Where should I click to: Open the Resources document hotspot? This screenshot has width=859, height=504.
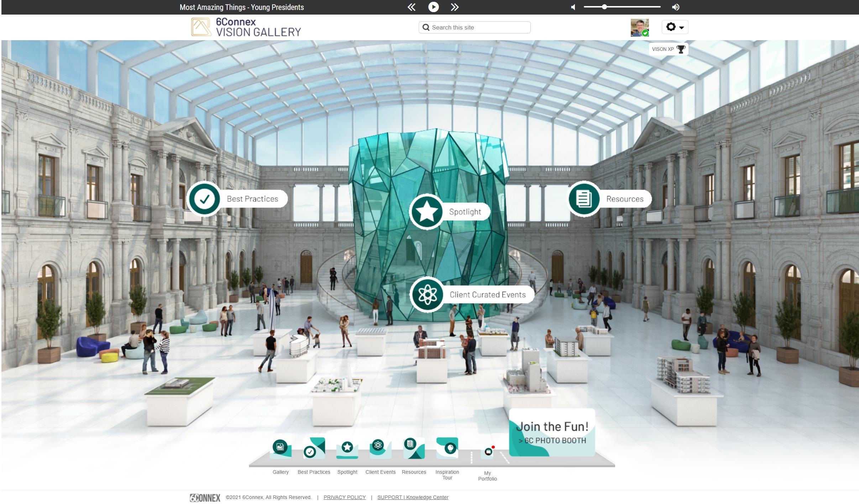(x=584, y=199)
